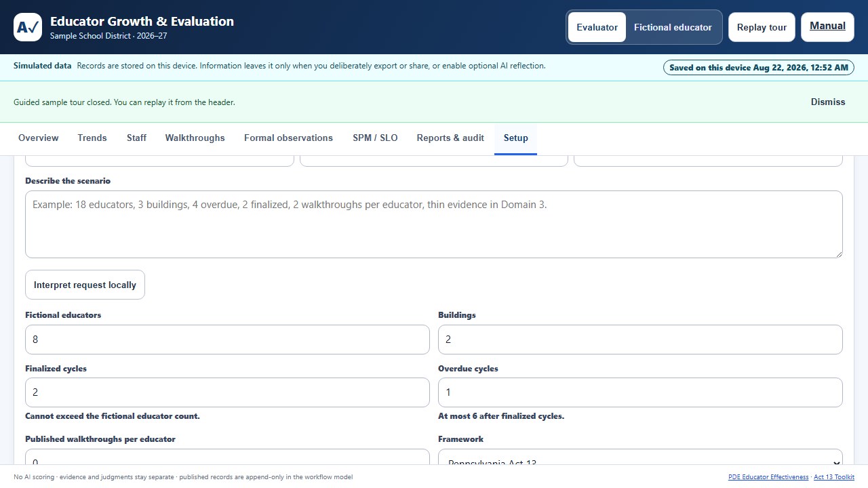Click the saved-on-this-device status badge
This screenshot has height=488, width=868.
tap(759, 68)
